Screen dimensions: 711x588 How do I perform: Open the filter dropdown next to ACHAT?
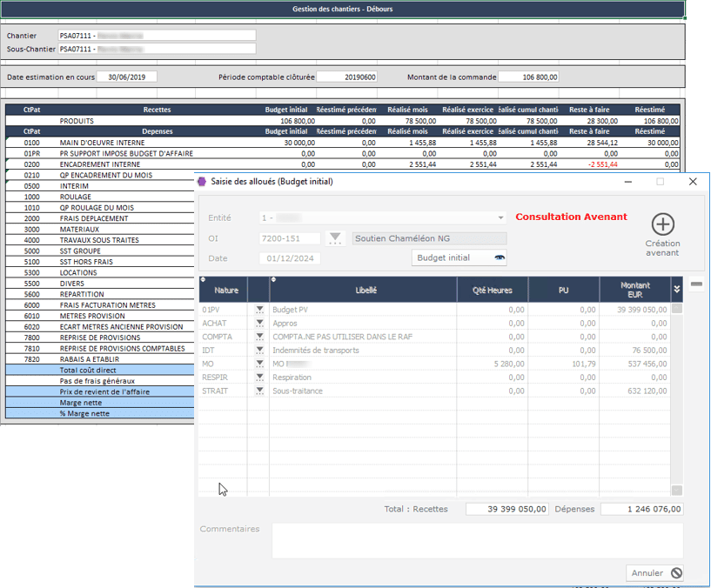[258, 324]
